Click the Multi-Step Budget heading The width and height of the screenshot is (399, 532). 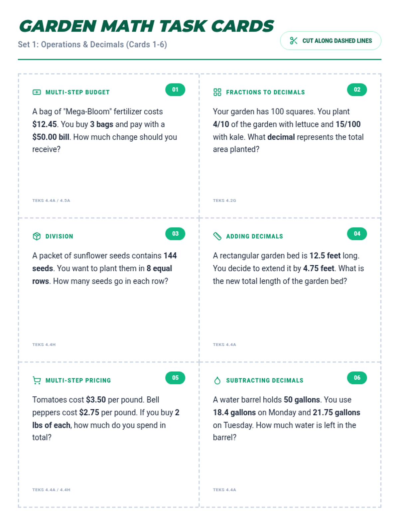point(77,92)
